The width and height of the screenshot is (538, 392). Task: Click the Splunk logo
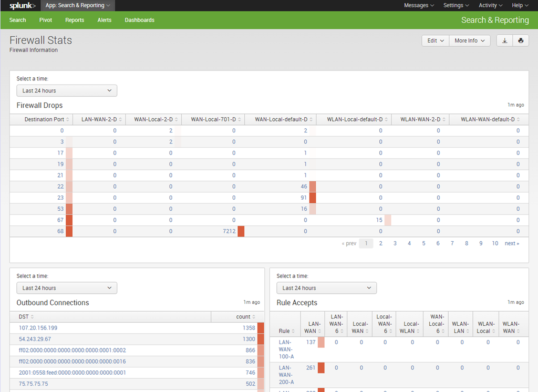[x=22, y=5]
